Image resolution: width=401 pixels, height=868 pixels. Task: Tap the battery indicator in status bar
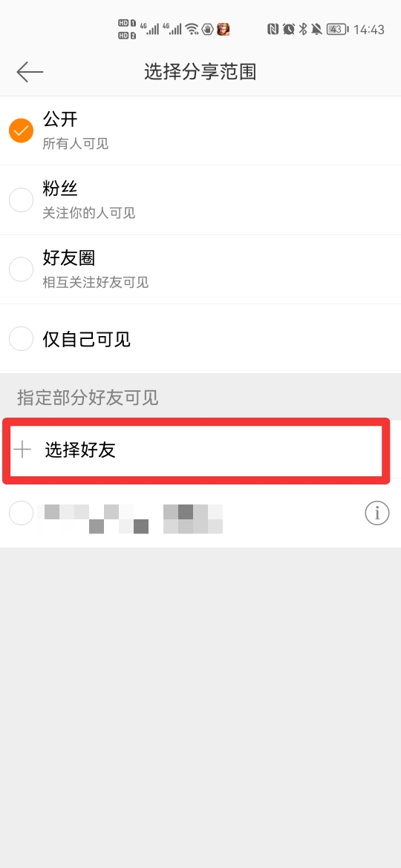click(x=337, y=30)
